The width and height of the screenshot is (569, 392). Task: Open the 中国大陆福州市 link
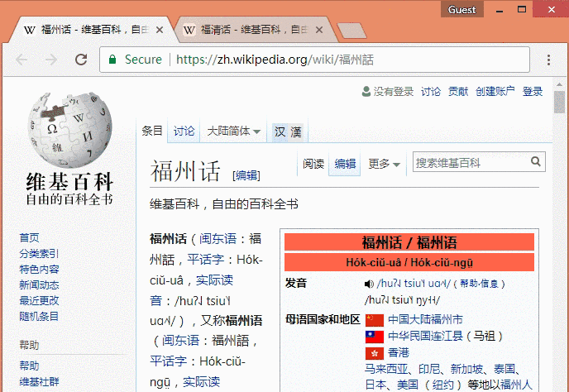click(x=425, y=320)
